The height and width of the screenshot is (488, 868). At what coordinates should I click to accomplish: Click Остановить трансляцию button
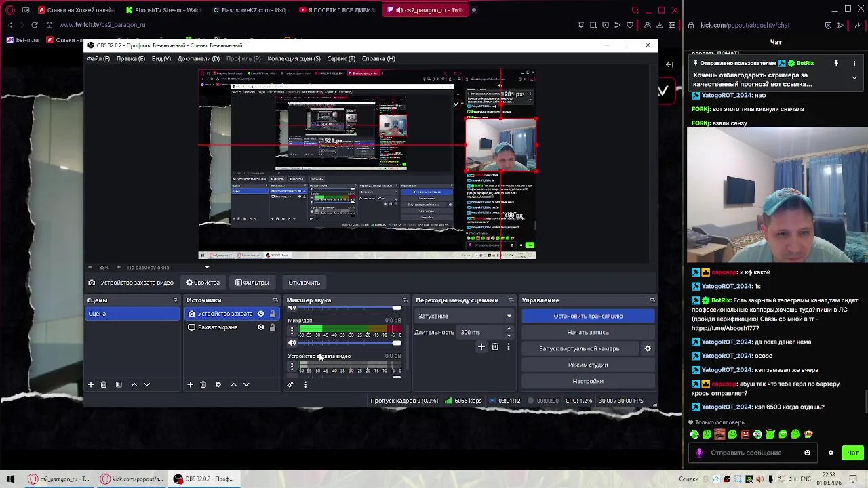(588, 316)
